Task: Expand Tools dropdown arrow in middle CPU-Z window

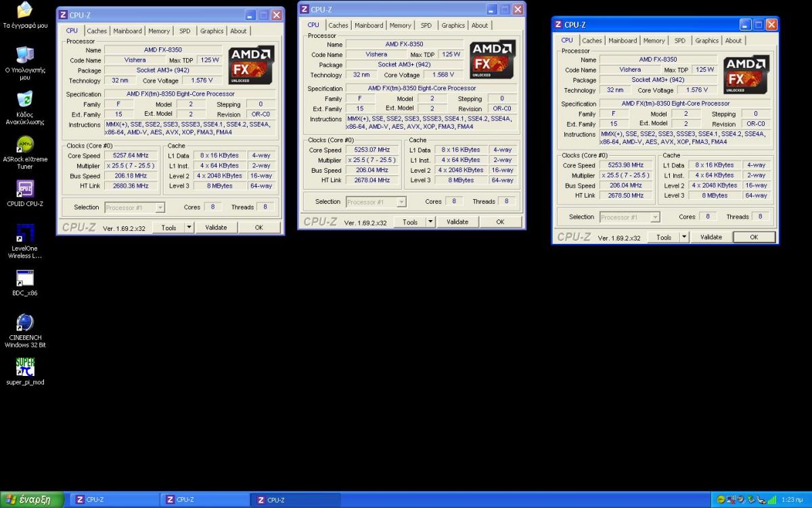Action: [x=430, y=222]
